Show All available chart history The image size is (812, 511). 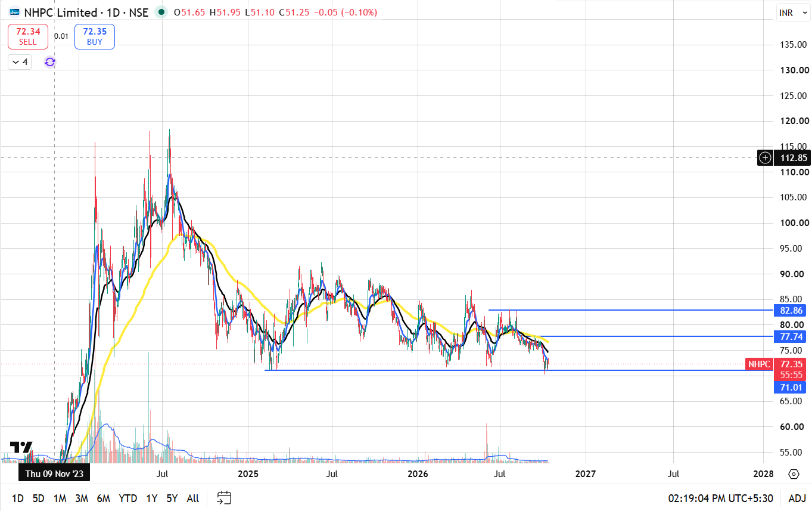point(193,498)
